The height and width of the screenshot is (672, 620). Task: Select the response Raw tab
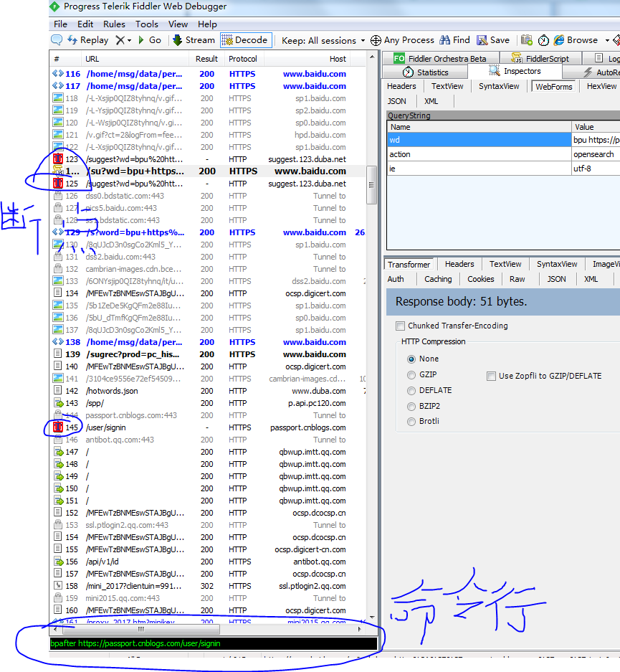[x=517, y=279]
